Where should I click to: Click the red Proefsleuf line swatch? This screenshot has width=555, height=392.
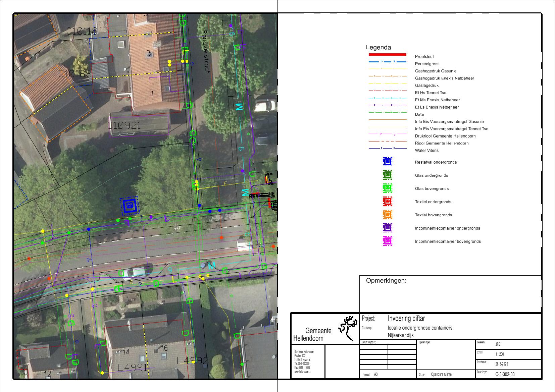(387, 54)
